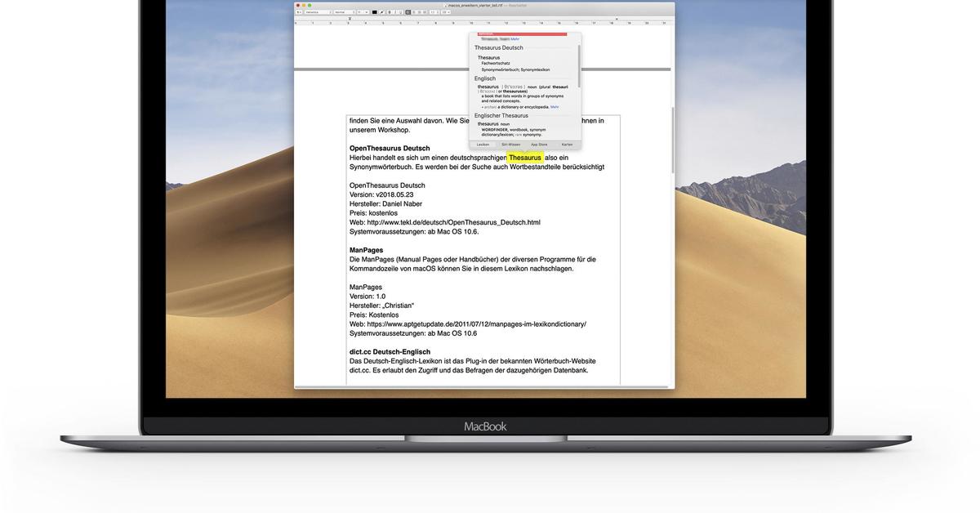Click the right margin marker on the ruler
The height and width of the screenshot is (513, 980).
[x=617, y=19]
